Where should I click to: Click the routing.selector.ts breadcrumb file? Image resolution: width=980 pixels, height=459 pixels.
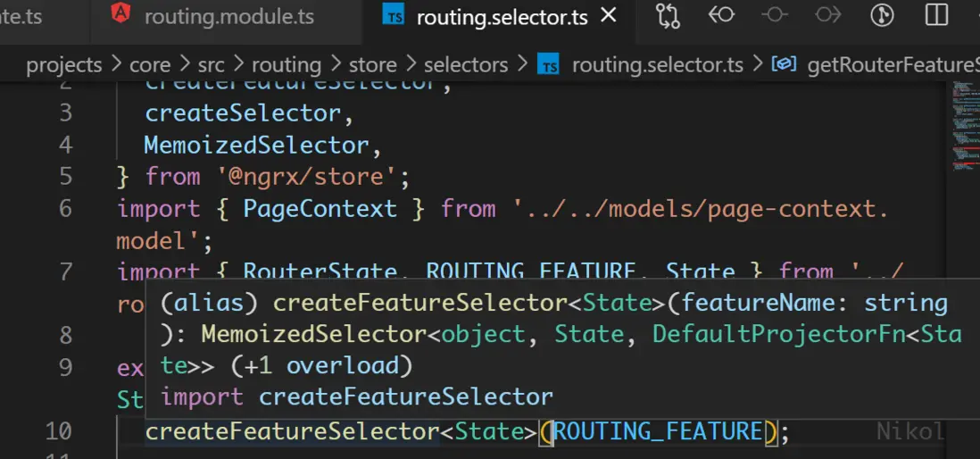pos(657,64)
